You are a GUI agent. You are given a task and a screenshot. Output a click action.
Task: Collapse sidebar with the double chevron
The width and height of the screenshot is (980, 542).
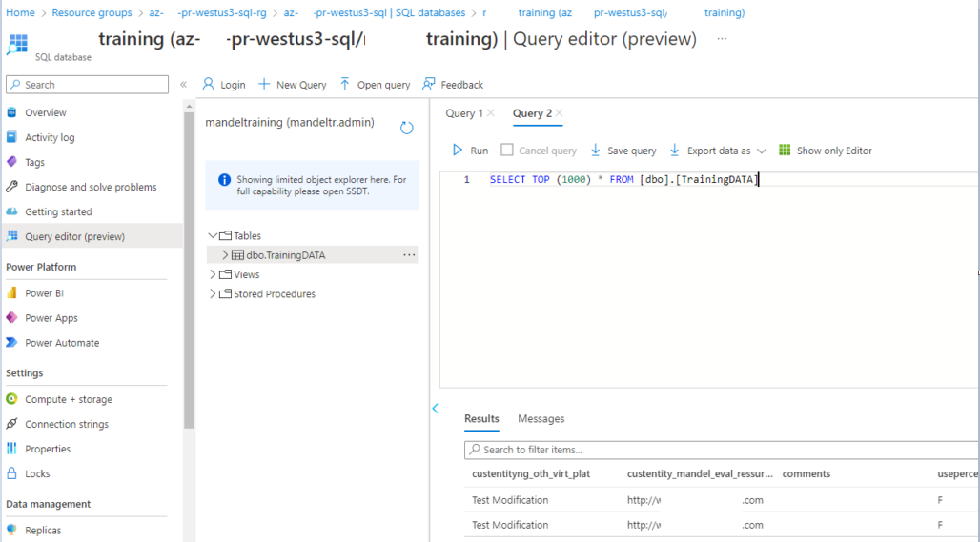[183, 84]
